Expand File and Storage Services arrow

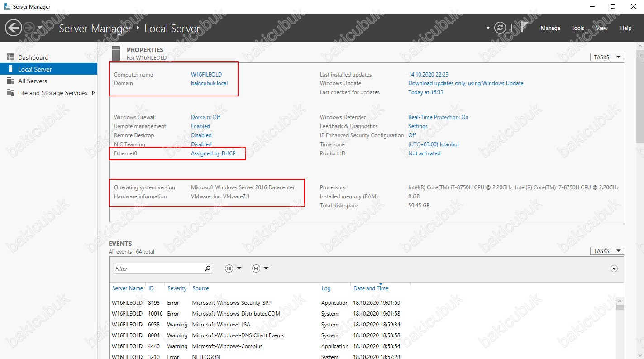[x=94, y=93]
